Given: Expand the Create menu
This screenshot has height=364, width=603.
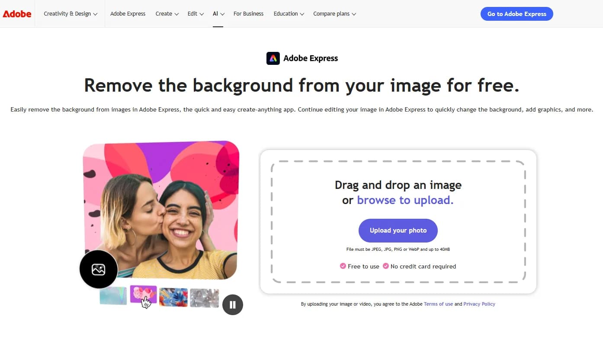Looking at the screenshot, I should (x=167, y=13).
